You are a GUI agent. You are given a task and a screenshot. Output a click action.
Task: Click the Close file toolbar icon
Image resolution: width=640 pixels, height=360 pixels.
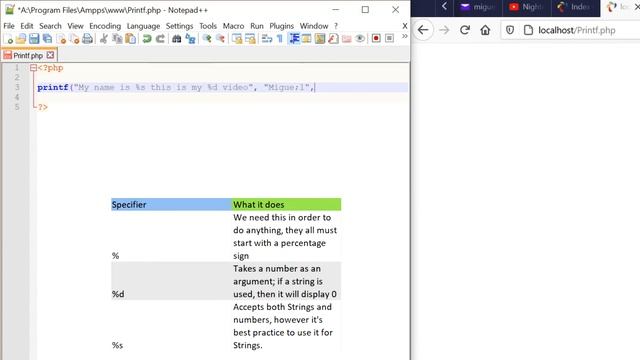click(61, 39)
